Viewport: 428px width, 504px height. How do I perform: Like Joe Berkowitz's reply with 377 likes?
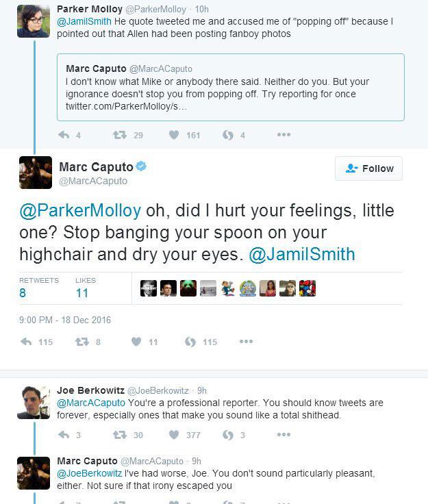(x=175, y=435)
